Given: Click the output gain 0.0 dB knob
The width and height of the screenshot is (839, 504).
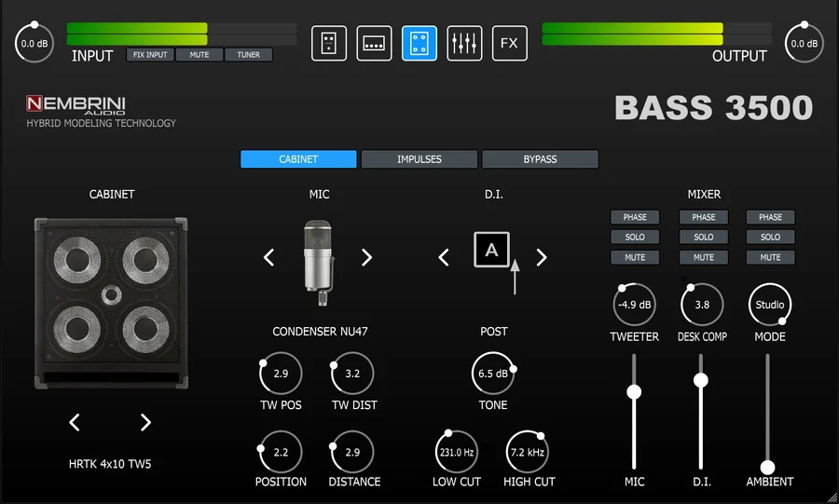Looking at the screenshot, I should [x=805, y=43].
